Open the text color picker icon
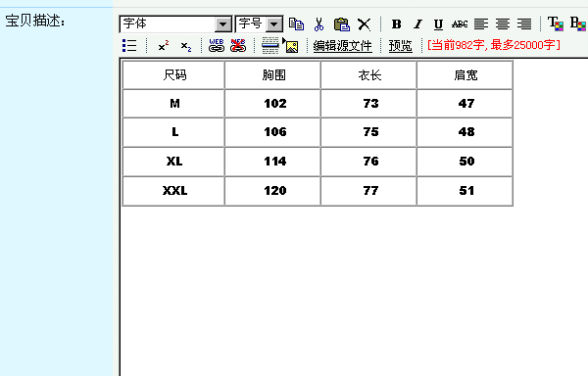 pyautogui.click(x=556, y=23)
